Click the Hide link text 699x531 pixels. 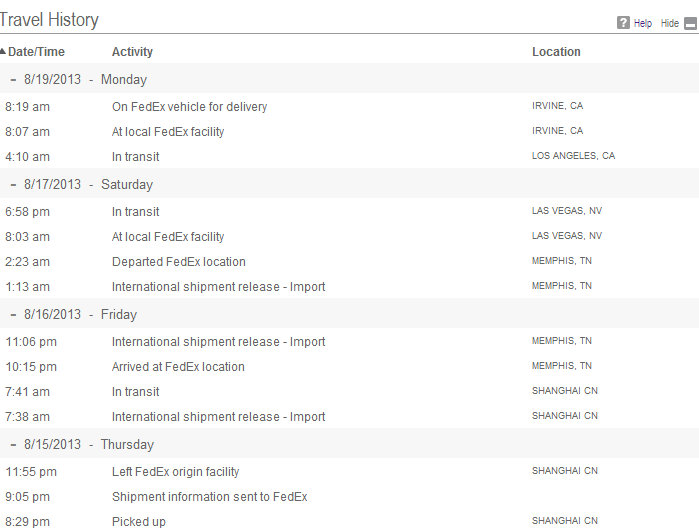tap(670, 23)
